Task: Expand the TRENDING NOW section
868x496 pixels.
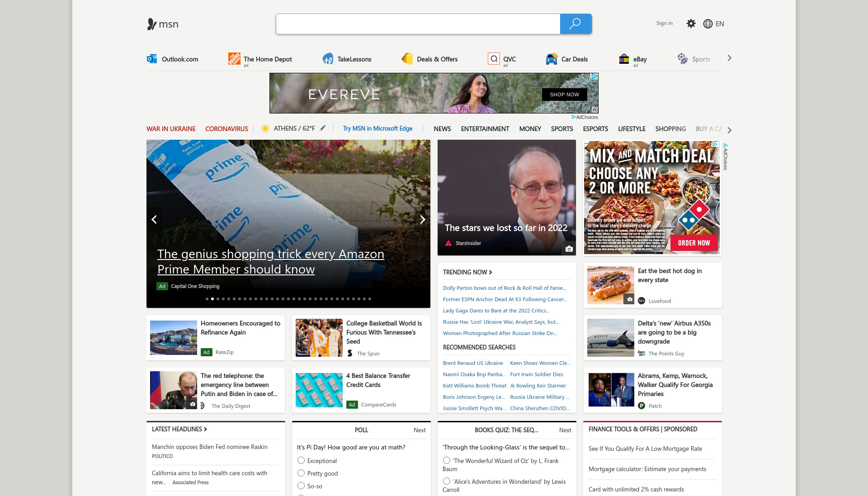Action: 467,272
